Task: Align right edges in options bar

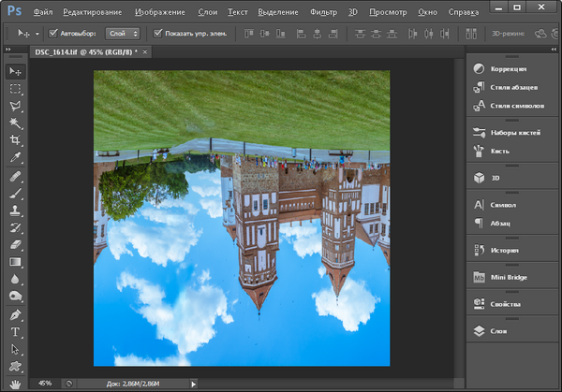Action: pos(333,34)
